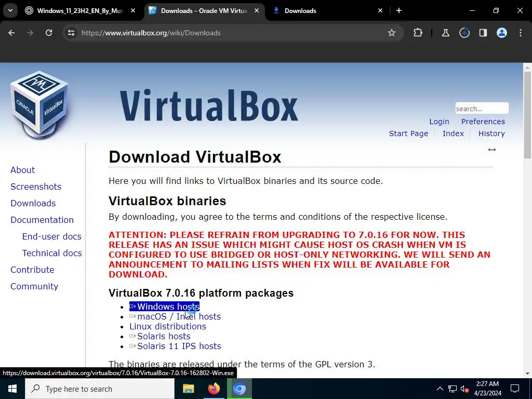The image size is (532, 399).
Task: Download the Solaris hosts package
Action: (160, 336)
